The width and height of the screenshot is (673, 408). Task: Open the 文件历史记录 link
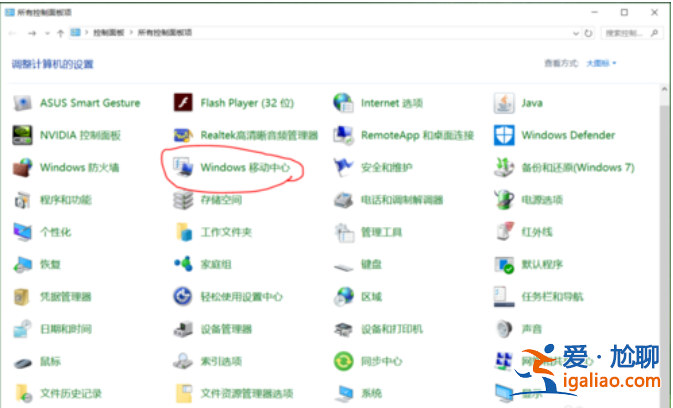coord(71,393)
